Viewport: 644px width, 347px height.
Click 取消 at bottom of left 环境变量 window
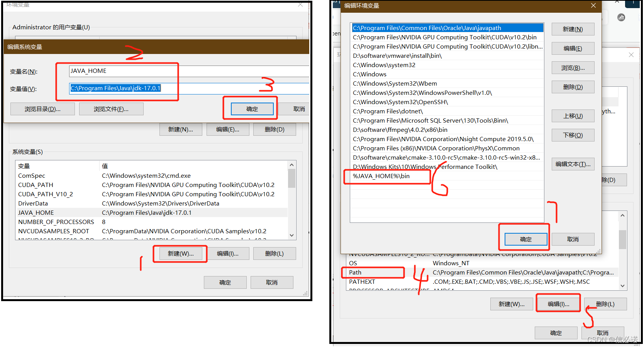click(x=272, y=283)
